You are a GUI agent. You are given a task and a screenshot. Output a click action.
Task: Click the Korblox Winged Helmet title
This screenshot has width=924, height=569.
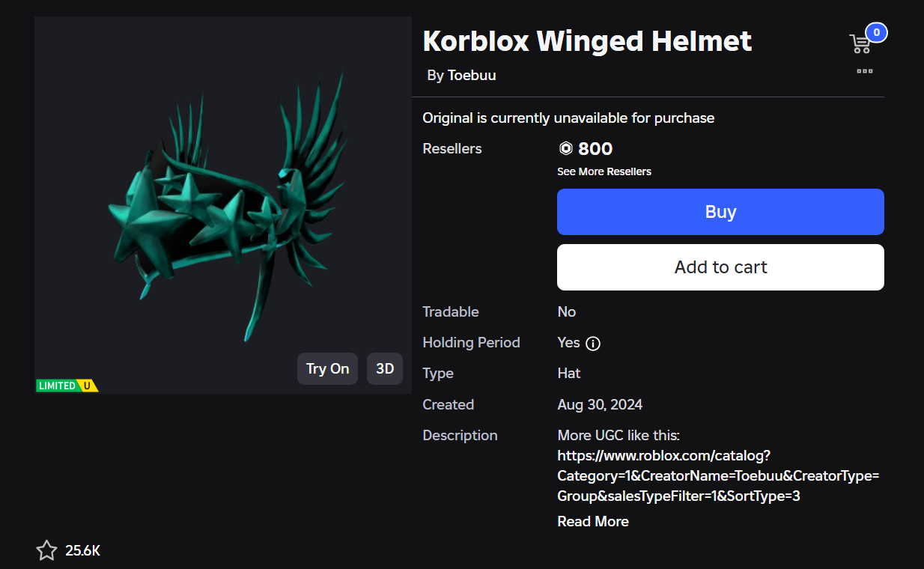587,41
